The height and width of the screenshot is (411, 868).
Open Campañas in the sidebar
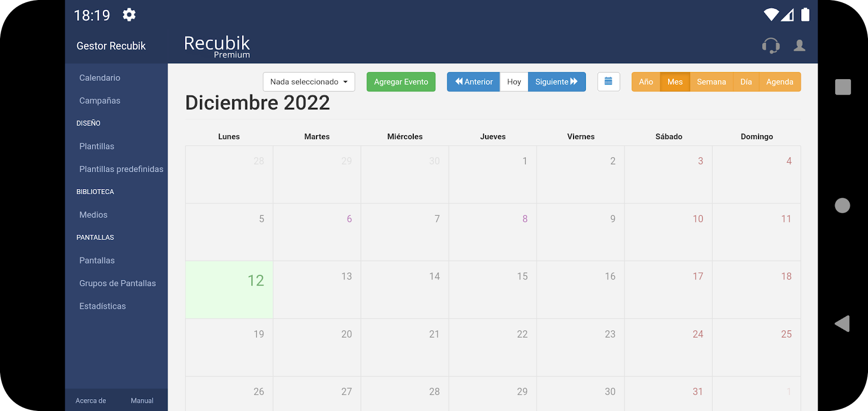(x=100, y=101)
